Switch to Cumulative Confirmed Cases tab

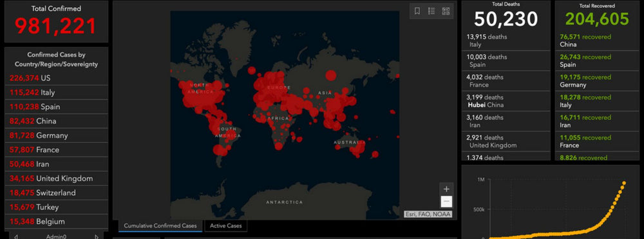(160, 225)
